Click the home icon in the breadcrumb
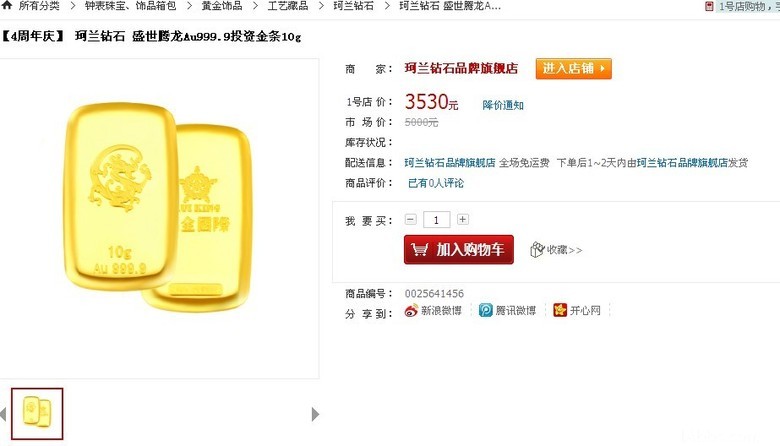This screenshot has width=780, height=446. pyautogui.click(x=7, y=5)
